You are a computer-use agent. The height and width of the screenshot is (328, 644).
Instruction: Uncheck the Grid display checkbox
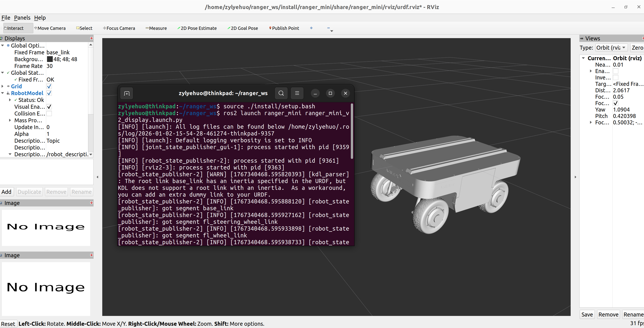coord(49,86)
